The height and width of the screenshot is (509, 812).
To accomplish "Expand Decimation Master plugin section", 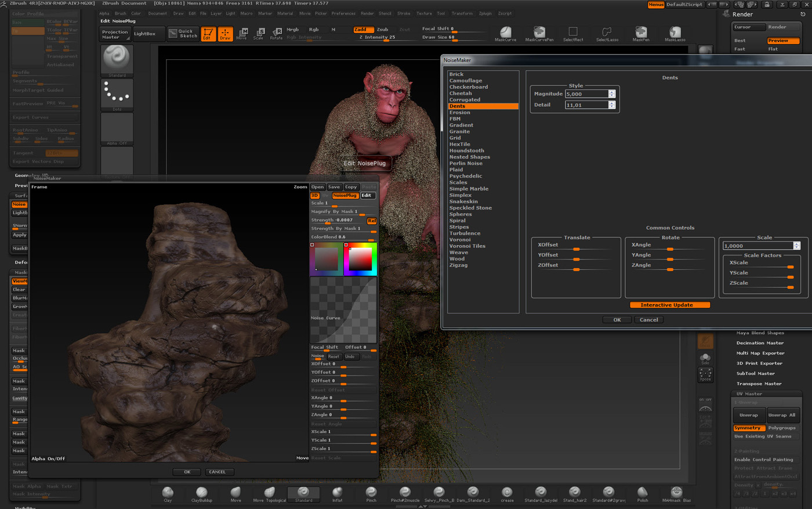I will [760, 343].
